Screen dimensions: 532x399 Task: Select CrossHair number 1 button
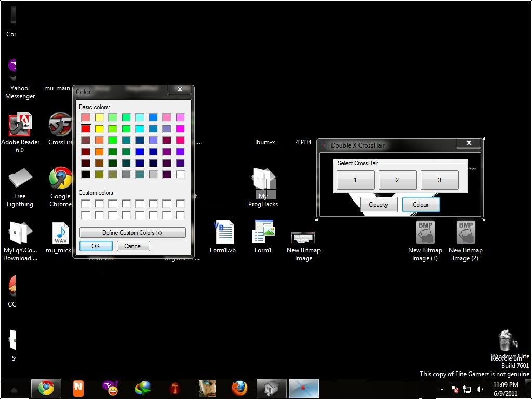(355, 180)
